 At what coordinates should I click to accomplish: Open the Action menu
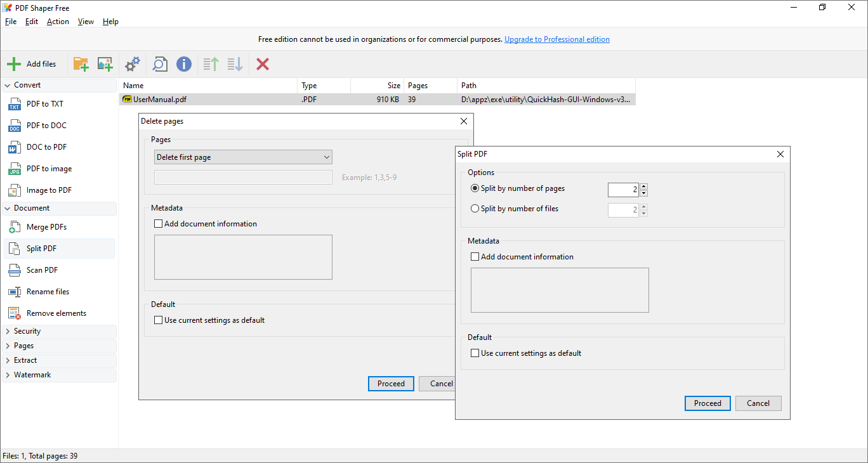tap(58, 22)
